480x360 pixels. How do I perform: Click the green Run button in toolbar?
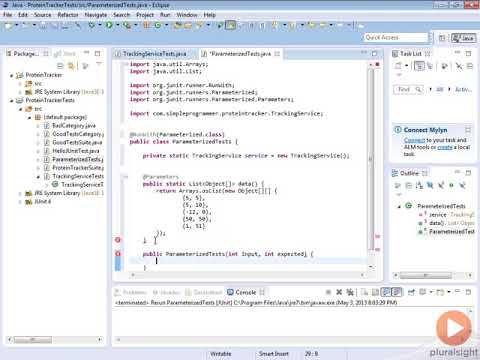(x=109, y=25)
